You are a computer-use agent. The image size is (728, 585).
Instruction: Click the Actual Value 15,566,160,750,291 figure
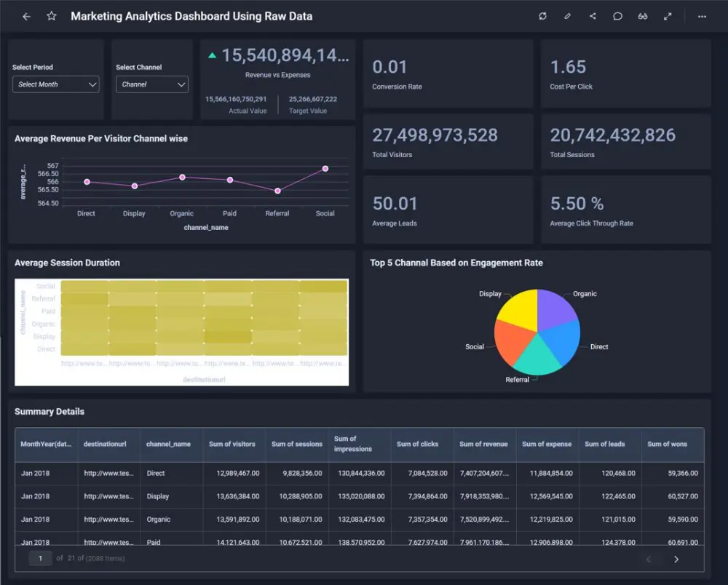[x=236, y=99]
